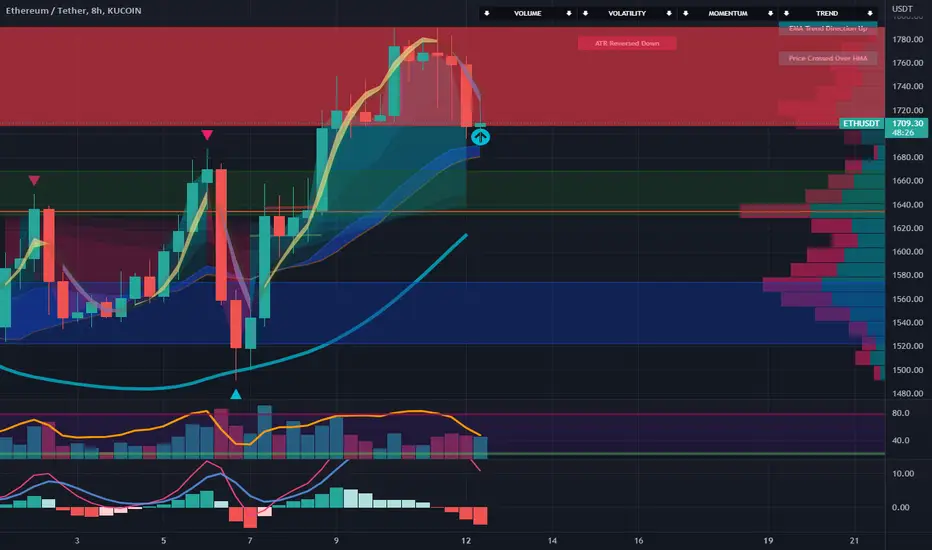Click the ATR Reversed Down alert cell
The width and height of the screenshot is (932, 550).
pos(627,43)
